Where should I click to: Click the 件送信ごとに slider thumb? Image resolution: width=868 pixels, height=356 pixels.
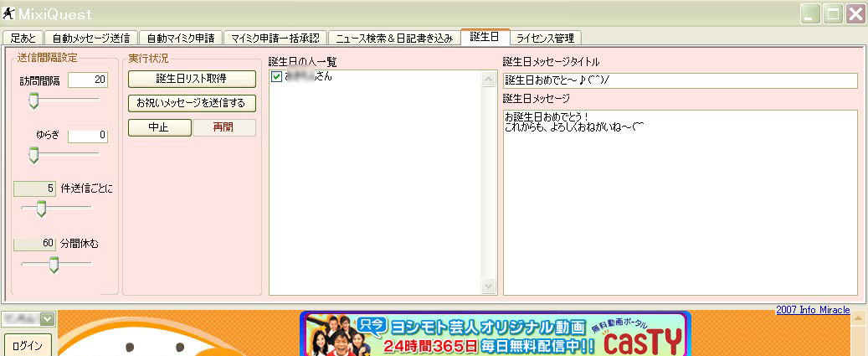[41, 209]
